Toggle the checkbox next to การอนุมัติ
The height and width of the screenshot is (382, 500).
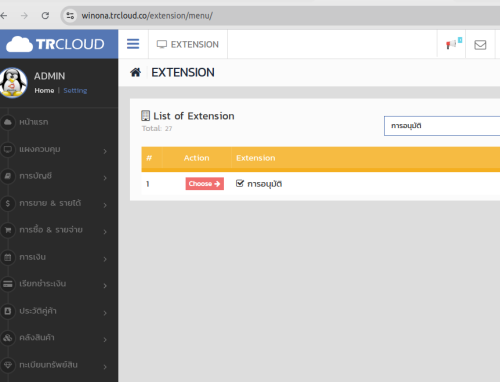click(240, 183)
